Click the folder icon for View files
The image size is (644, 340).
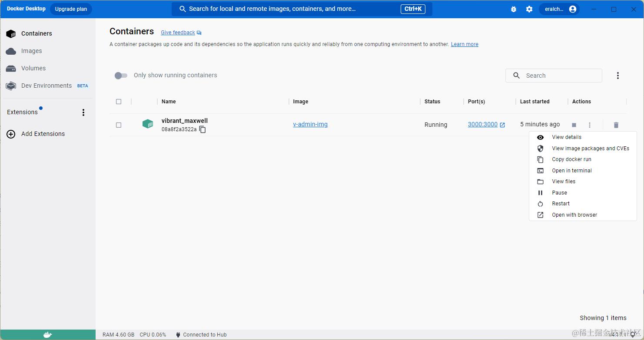(x=540, y=182)
